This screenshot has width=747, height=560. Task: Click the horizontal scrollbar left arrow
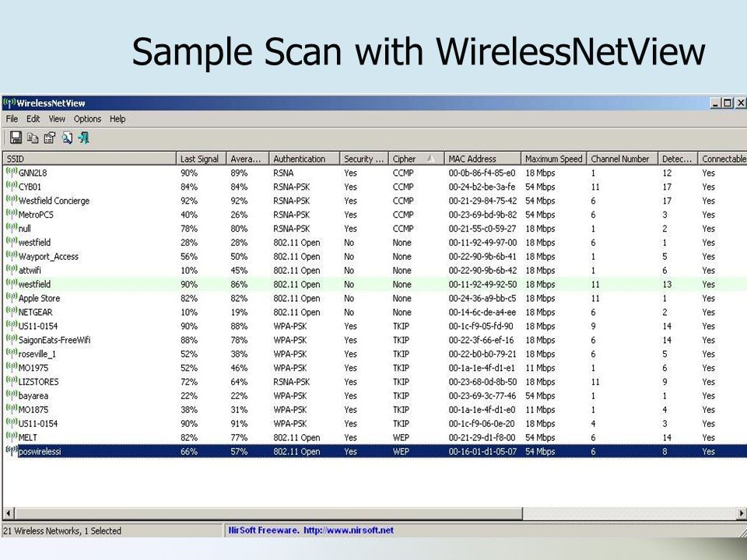point(8,513)
